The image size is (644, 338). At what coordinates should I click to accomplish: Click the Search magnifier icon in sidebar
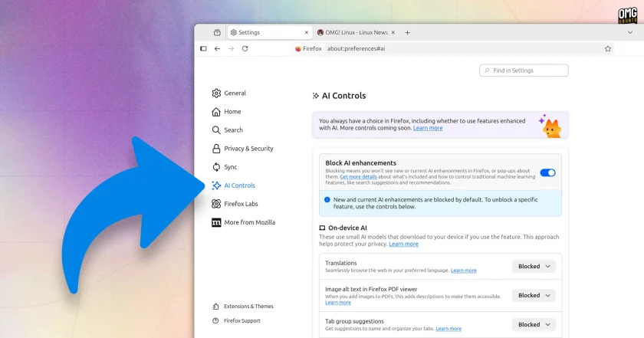pyautogui.click(x=216, y=130)
